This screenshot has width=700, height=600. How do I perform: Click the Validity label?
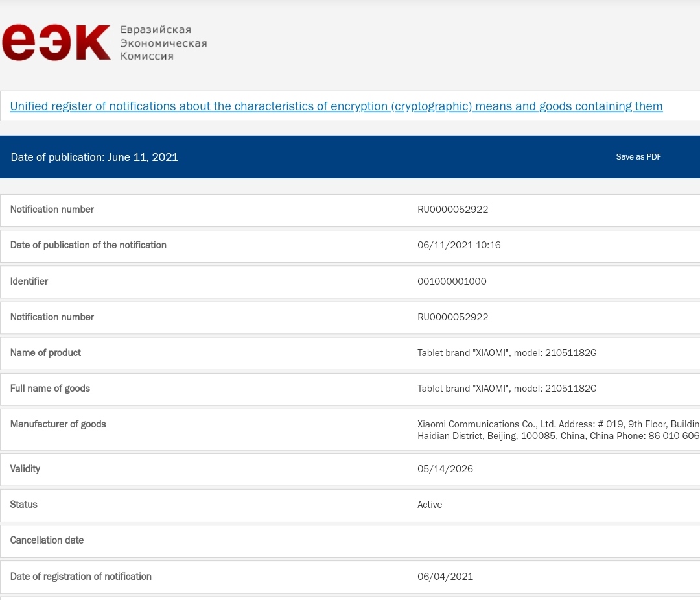tap(25, 469)
